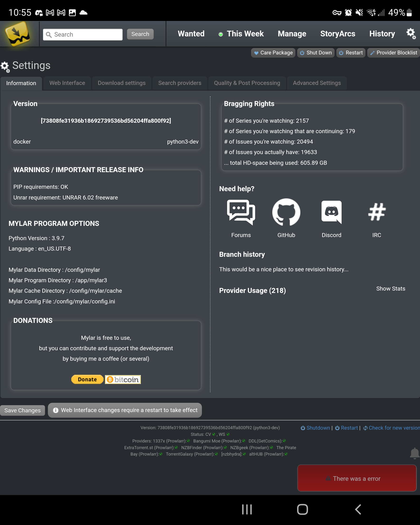The width and height of the screenshot is (420, 525).
Task: Switch to Quality & Post Processing tab
Action: tap(247, 83)
